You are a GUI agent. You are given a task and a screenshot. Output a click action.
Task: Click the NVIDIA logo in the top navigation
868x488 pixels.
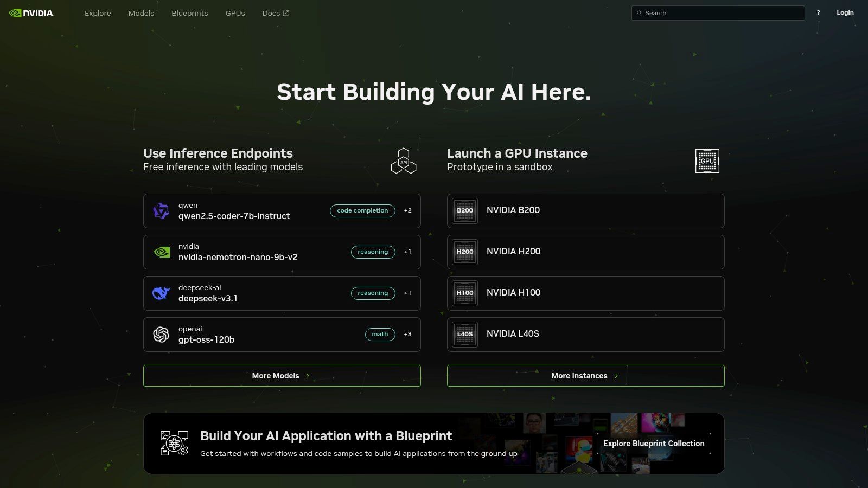point(31,12)
